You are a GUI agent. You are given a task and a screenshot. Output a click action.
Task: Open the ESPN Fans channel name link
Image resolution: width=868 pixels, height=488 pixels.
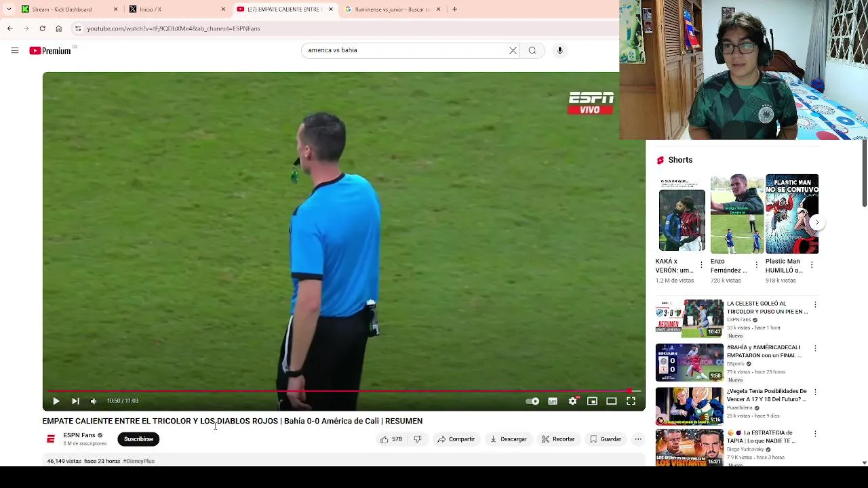point(79,435)
